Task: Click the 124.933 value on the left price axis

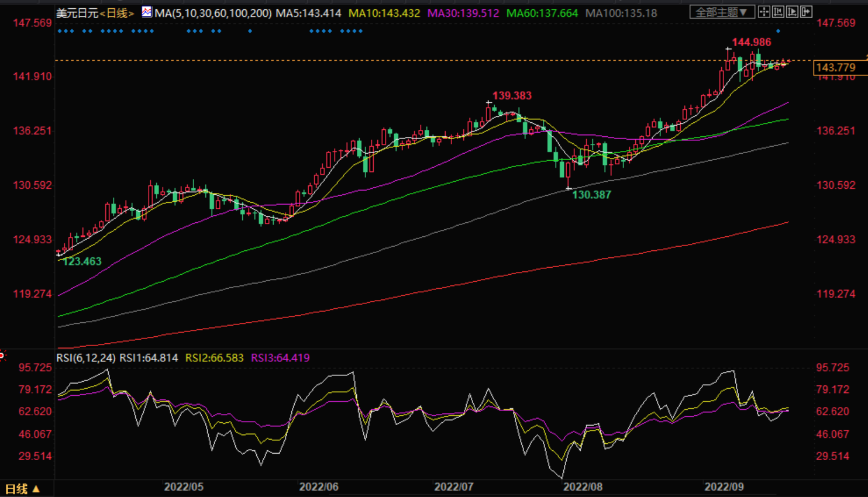Action: (33, 239)
